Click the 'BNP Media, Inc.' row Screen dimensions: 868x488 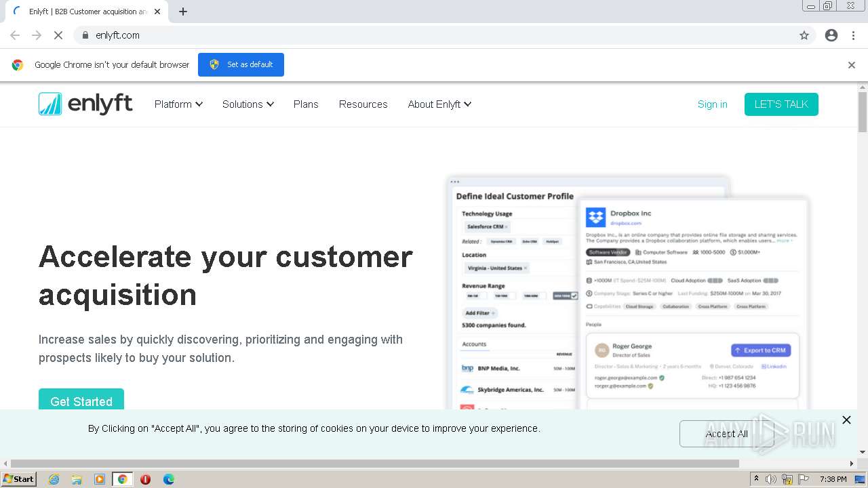tap(517, 369)
